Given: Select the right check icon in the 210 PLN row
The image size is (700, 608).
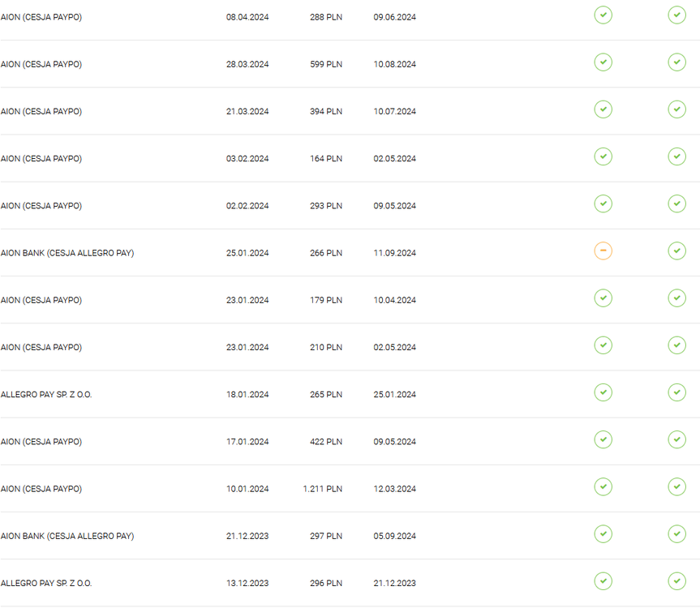Looking at the screenshot, I should pyautogui.click(x=676, y=345).
